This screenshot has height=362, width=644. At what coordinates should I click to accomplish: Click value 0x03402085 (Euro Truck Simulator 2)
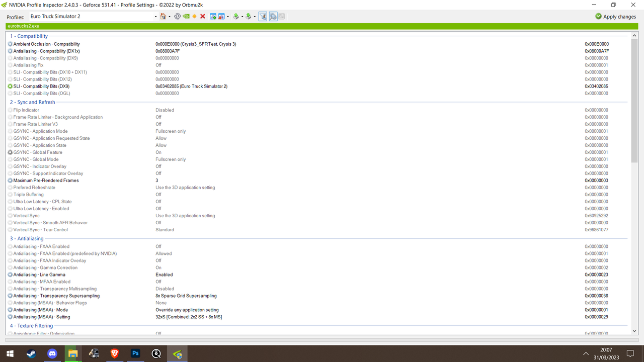[192, 86]
